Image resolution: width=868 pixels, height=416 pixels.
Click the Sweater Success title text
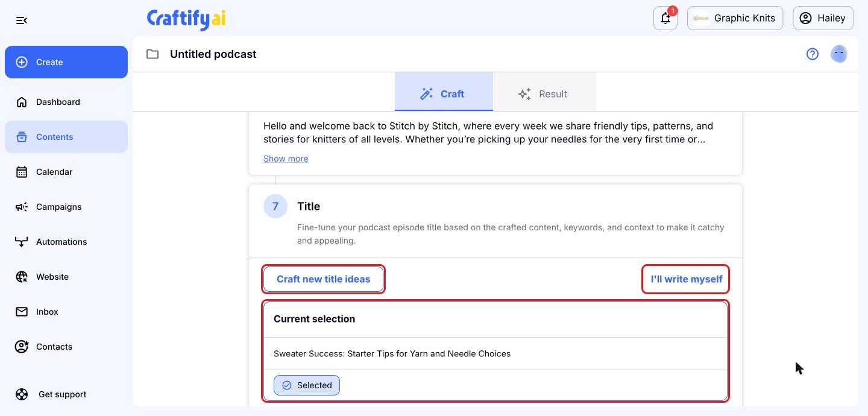tap(392, 354)
